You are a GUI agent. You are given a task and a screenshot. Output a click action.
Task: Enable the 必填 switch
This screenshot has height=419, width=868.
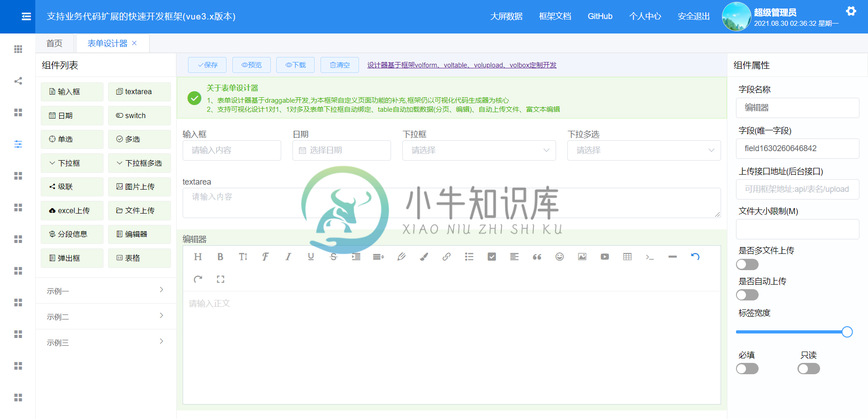(x=747, y=369)
